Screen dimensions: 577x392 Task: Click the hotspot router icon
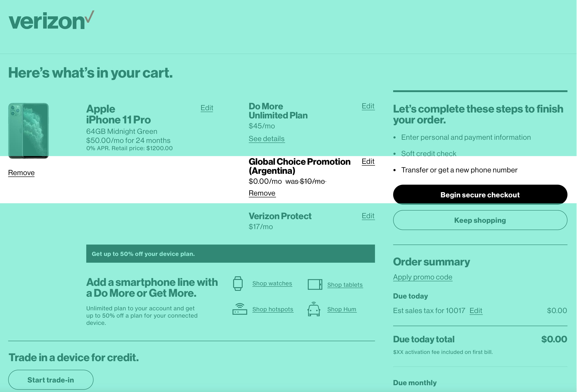[x=240, y=309]
